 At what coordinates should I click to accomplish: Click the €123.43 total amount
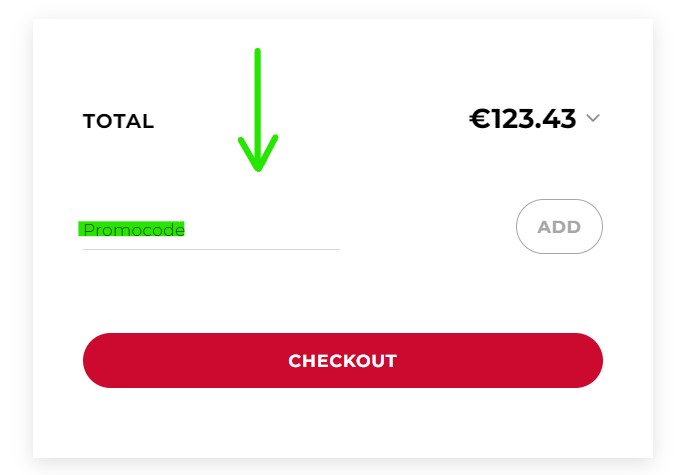(523, 120)
